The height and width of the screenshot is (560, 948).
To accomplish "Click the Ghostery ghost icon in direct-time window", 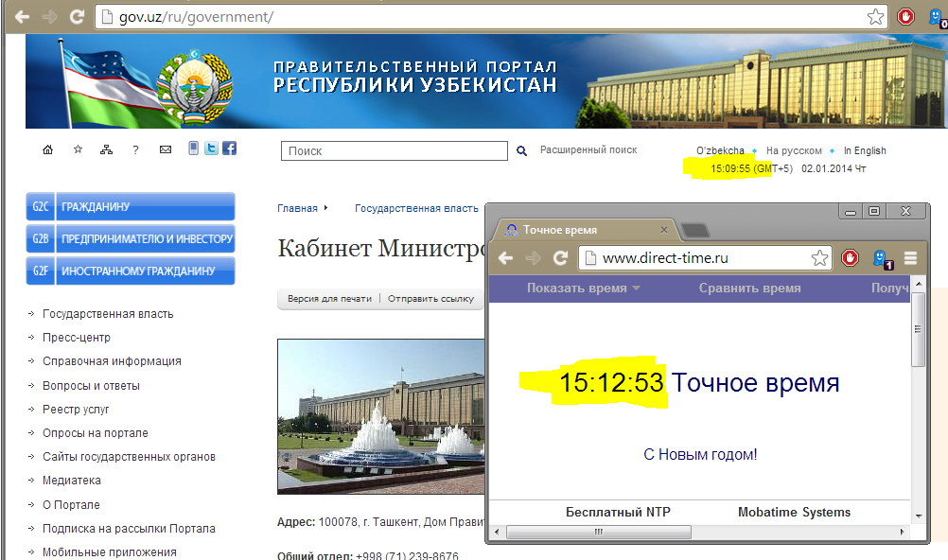I will [x=881, y=257].
